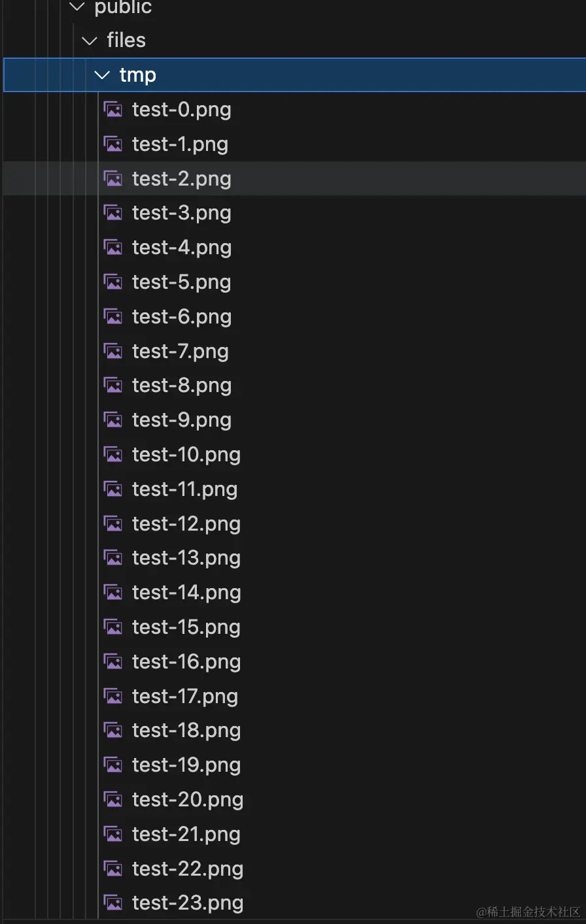Click the image file icon for test-9.png
Viewport: 586px width, 924px height.
point(112,420)
